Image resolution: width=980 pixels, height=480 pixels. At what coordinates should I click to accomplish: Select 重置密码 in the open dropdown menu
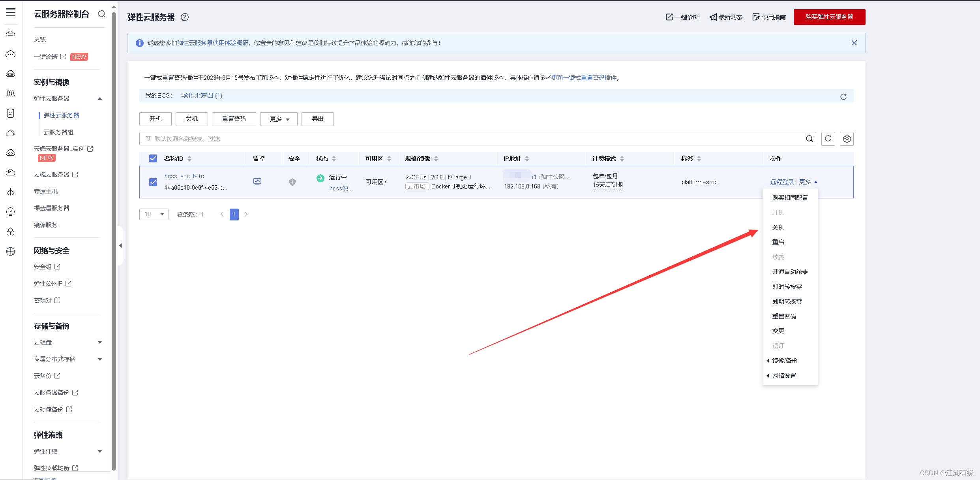(x=784, y=316)
